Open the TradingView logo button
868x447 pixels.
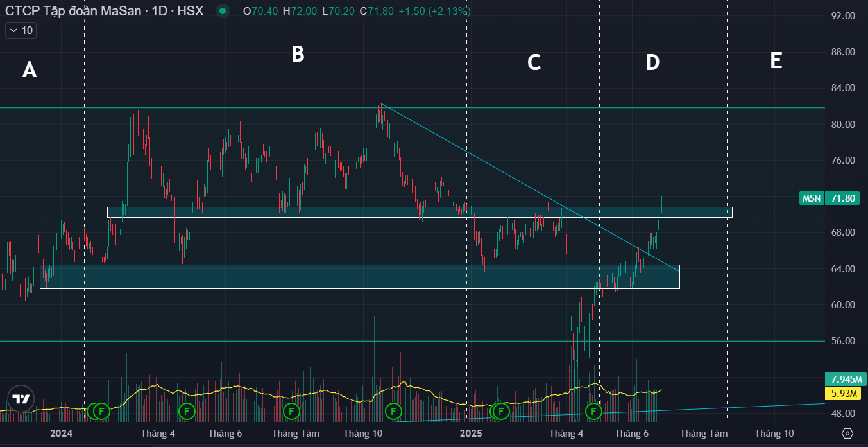click(21, 399)
